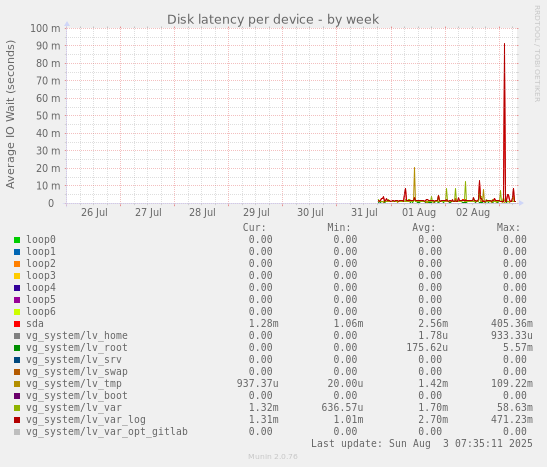Click the lv_swap brown color swatch
The width and height of the screenshot is (547, 467).
pyautogui.click(x=17, y=372)
